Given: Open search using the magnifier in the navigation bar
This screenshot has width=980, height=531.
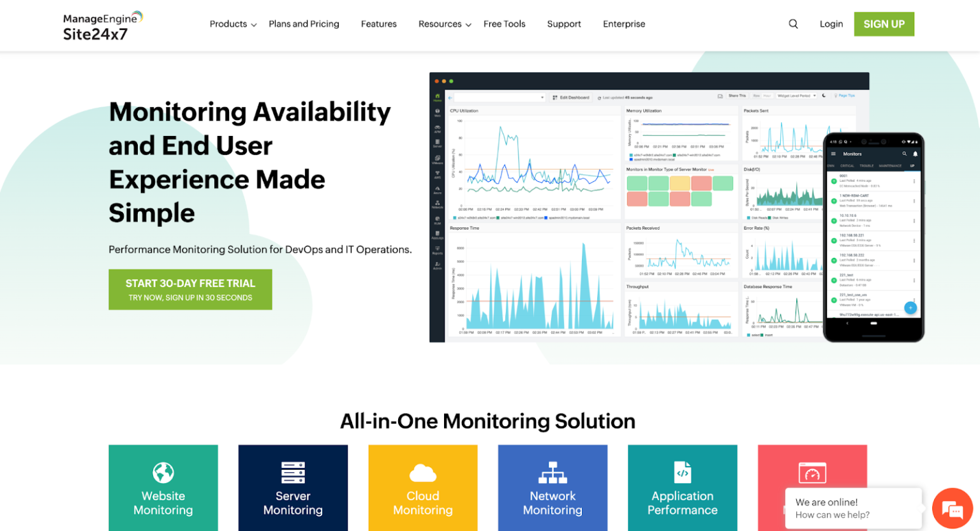Looking at the screenshot, I should pyautogui.click(x=793, y=24).
